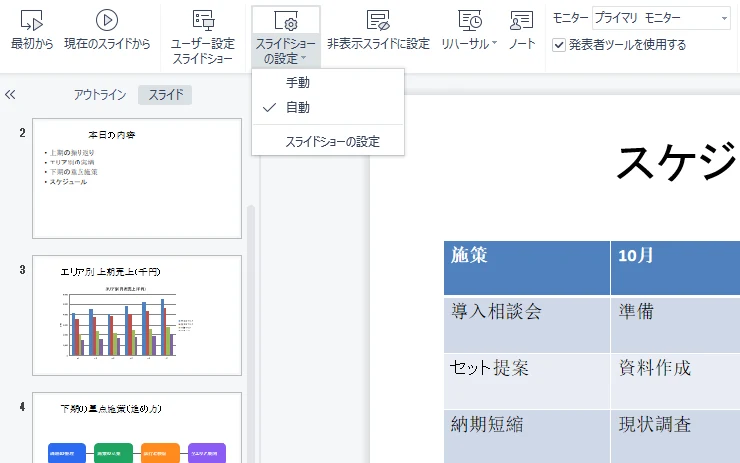Viewport: 740px width, 463px height.
Task: Click the スライドショーの設定 ribbon button
Action: pos(286,37)
